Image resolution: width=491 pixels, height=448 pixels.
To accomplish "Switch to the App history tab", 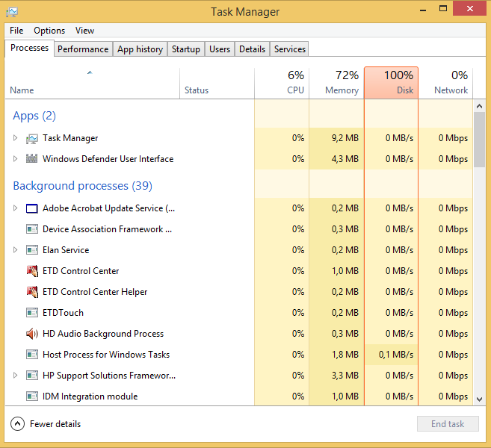I will coord(140,49).
